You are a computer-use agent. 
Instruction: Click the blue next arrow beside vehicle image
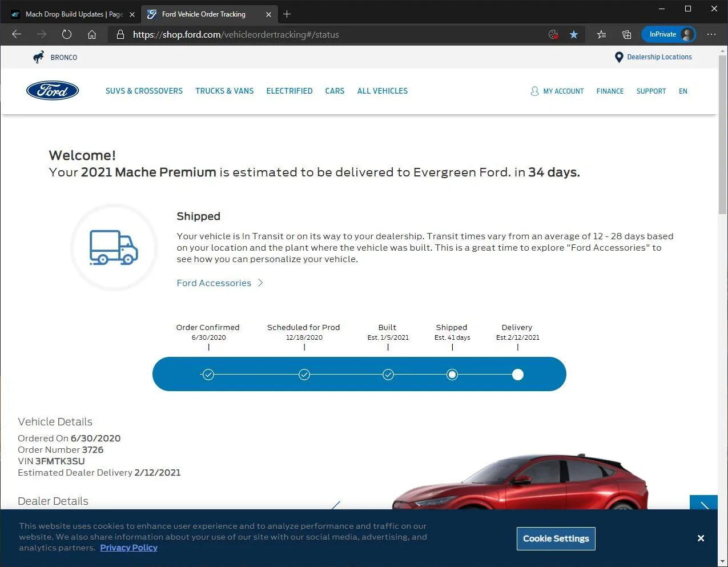pos(703,502)
